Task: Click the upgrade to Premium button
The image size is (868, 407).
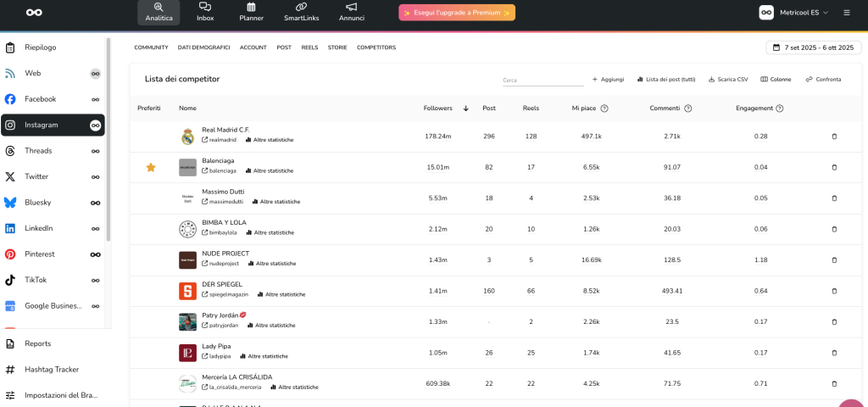Action: (457, 13)
